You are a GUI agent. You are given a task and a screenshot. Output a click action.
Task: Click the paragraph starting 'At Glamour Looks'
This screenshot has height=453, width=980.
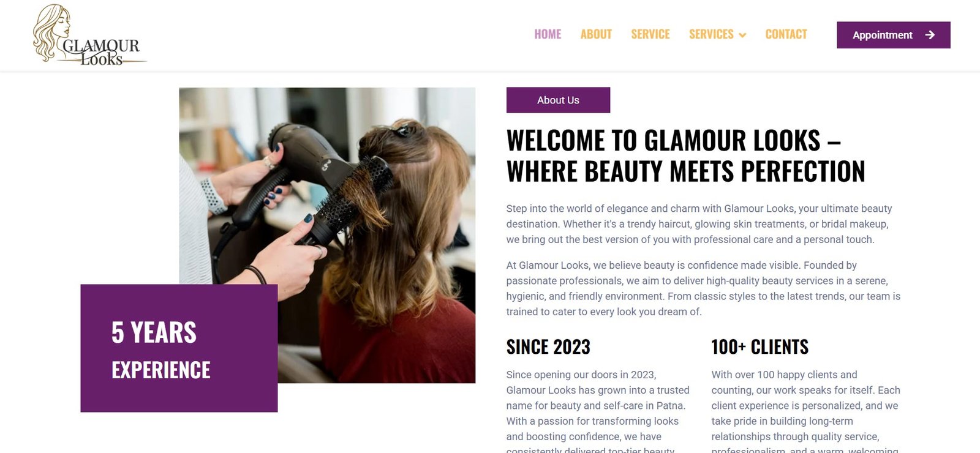coord(703,288)
